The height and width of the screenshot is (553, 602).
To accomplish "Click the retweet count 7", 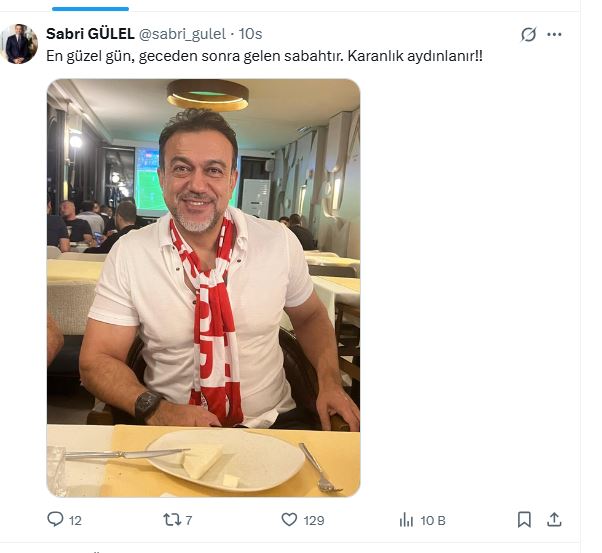I will coord(188,520).
